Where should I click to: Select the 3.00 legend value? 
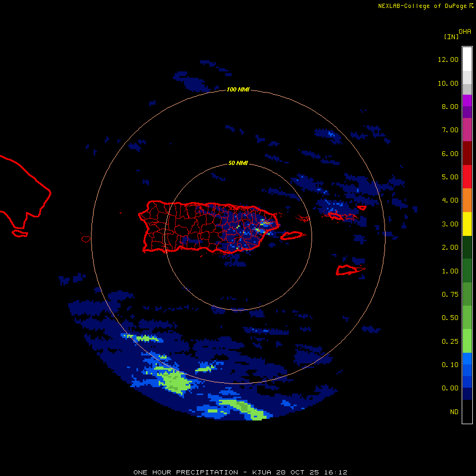tap(450, 224)
